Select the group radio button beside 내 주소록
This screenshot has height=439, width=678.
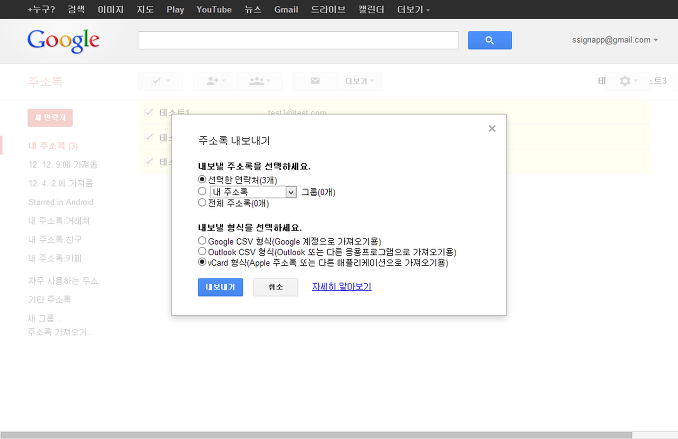pos(202,191)
